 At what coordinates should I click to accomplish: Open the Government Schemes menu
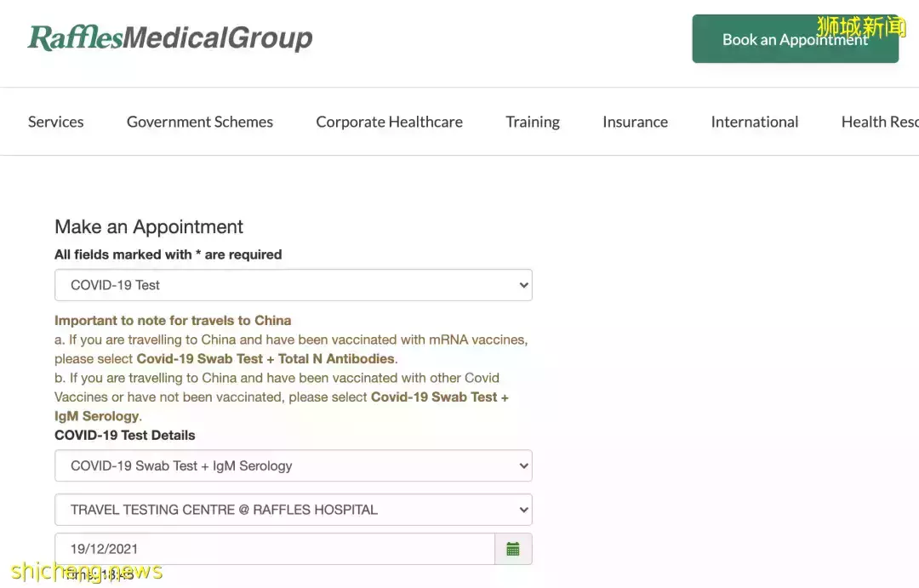200,122
